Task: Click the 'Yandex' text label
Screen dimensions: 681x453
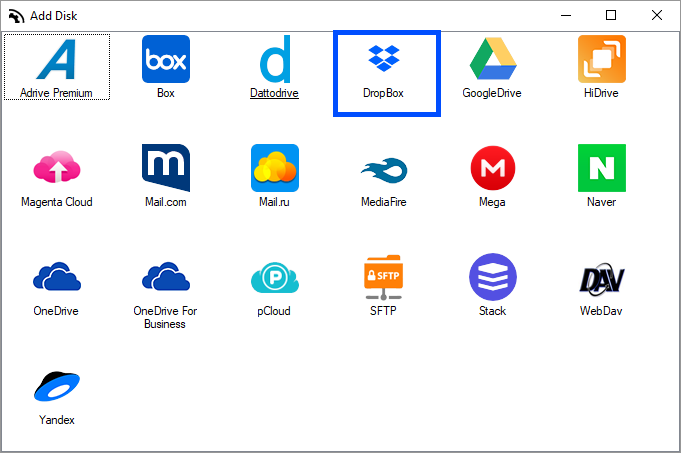Action: [56, 420]
